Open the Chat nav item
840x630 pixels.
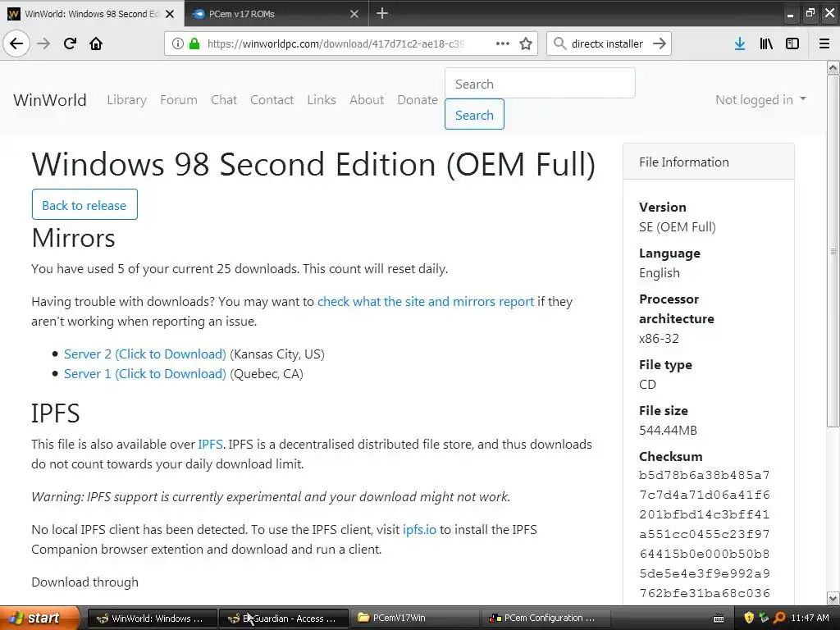coord(224,99)
